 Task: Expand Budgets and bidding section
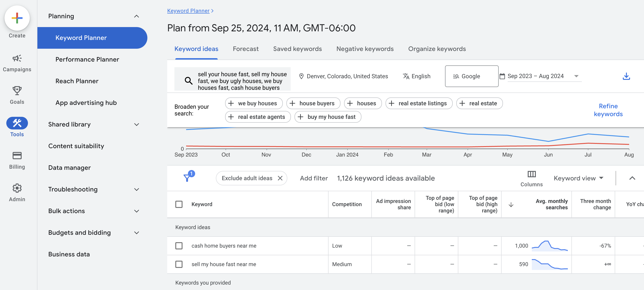(x=137, y=233)
